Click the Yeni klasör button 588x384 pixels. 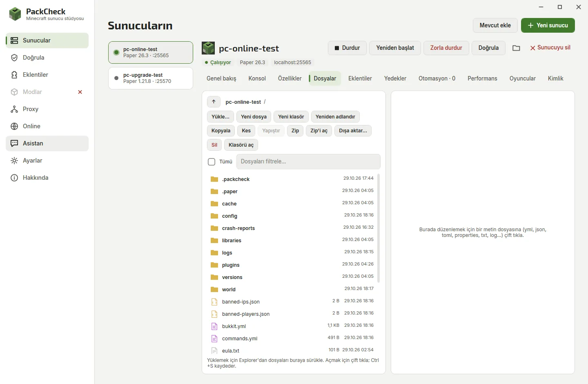click(291, 117)
